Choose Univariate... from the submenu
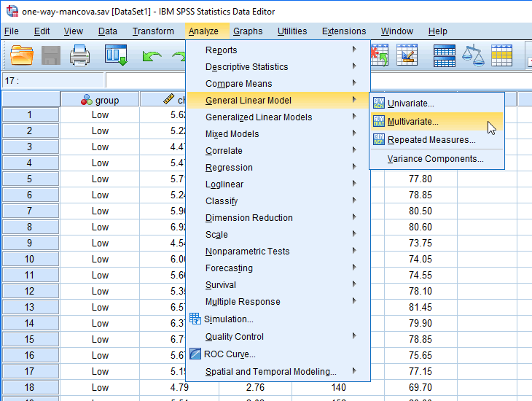Image resolution: width=532 pixels, height=401 pixels. 437,104
